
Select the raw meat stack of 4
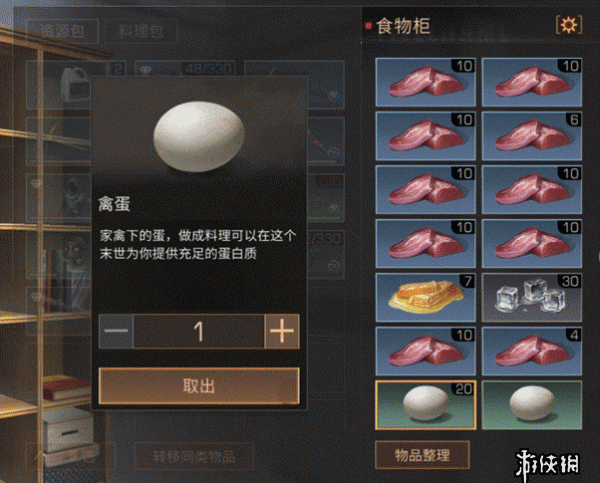point(532,351)
